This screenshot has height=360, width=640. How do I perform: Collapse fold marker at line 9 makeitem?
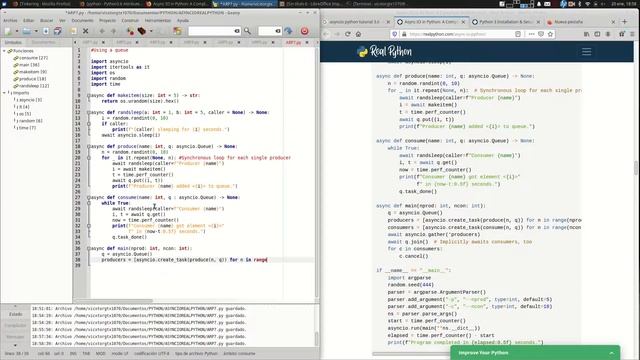click(89, 96)
